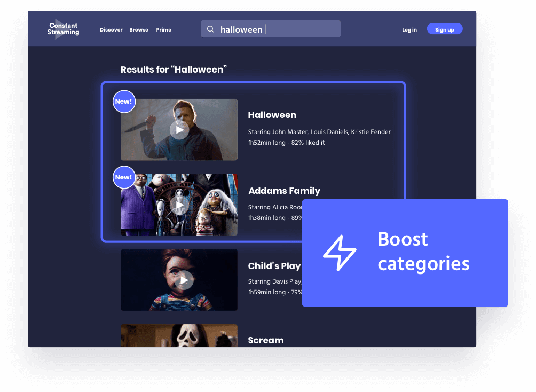Play the Child's Play thumbnail
536x392 pixels.
[x=179, y=280]
